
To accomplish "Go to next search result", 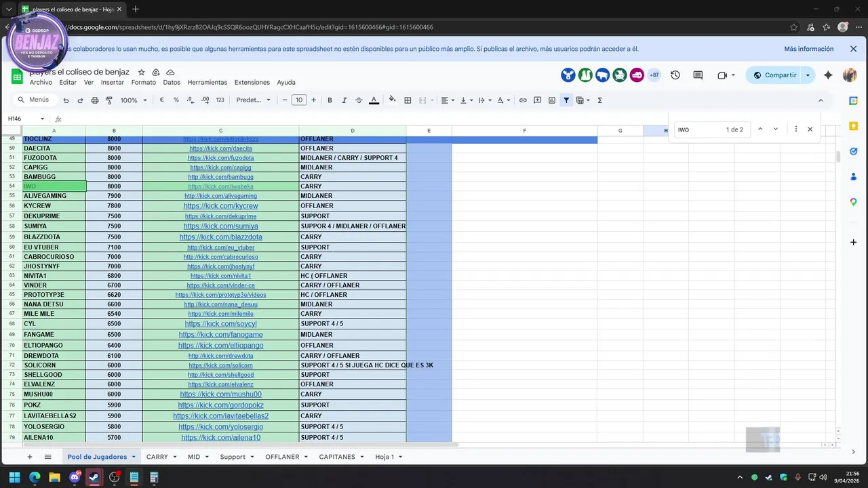I will (776, 129).
